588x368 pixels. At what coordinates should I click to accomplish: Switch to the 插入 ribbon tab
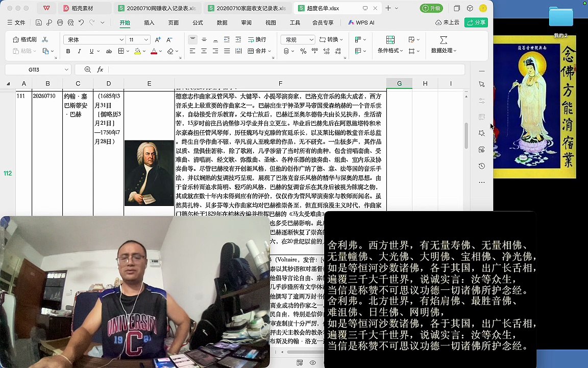(x=149, y=22)
